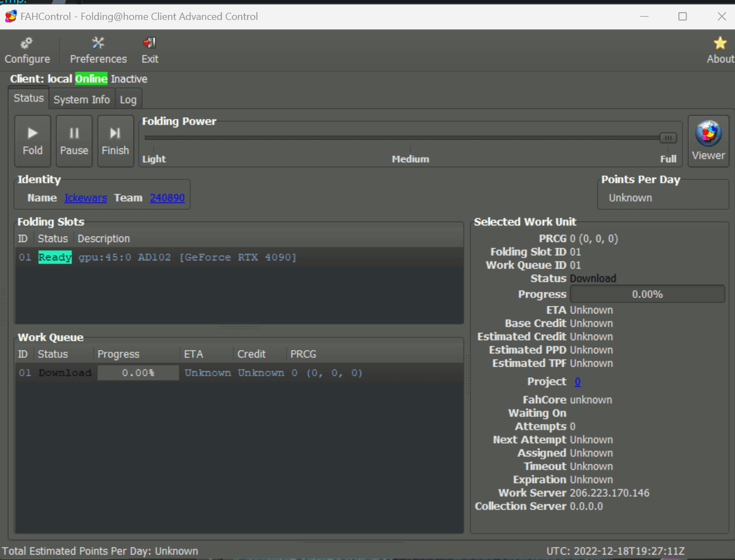The height and width of the screenshot is (560, 735).
Task: Click the Folding Power slider handle
Action: 668,138
